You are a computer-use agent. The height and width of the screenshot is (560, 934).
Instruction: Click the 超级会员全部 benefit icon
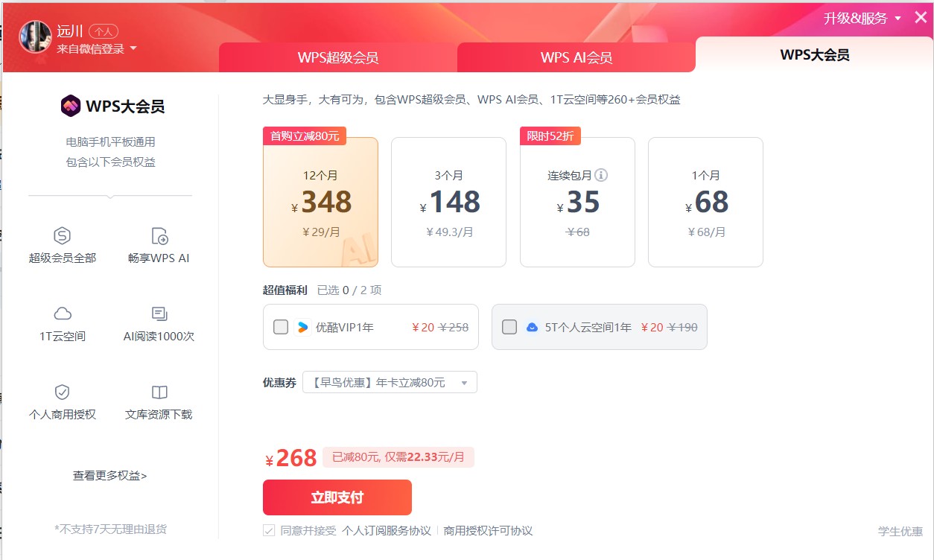pyautogui.click(x=63, y=236)
